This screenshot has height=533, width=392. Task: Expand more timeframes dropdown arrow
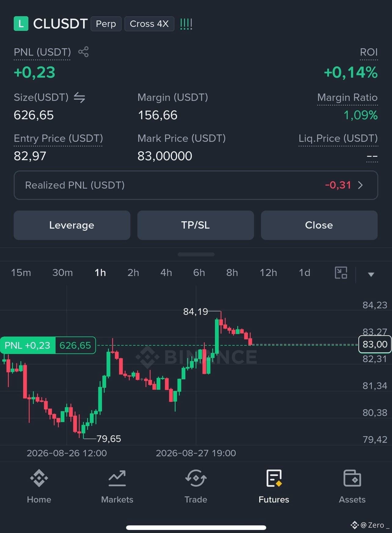click(371, 274)
